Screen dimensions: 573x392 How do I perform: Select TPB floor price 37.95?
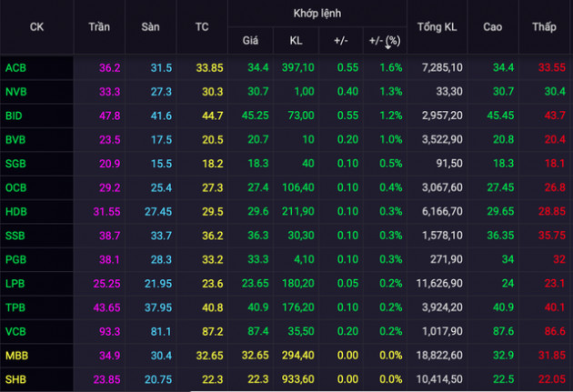158,307
